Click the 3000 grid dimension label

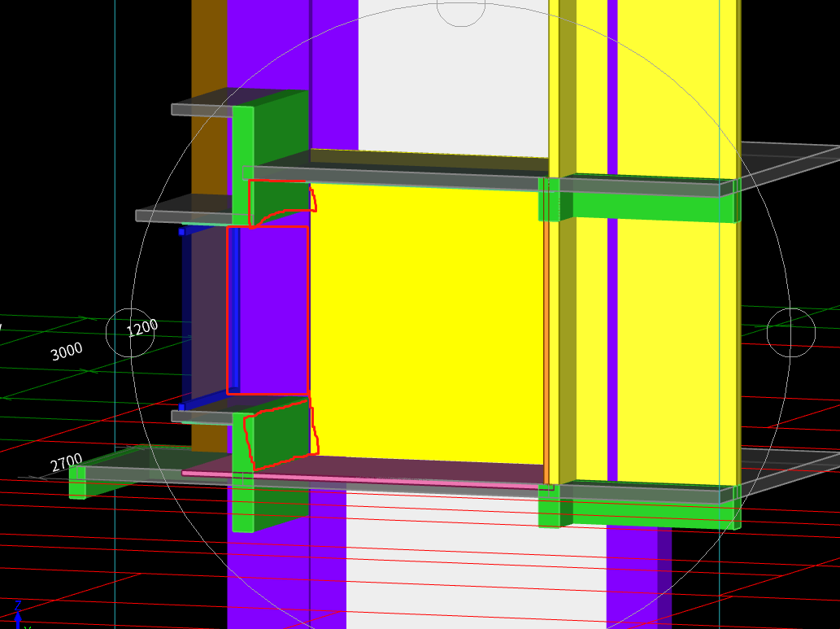click(67, 352)
